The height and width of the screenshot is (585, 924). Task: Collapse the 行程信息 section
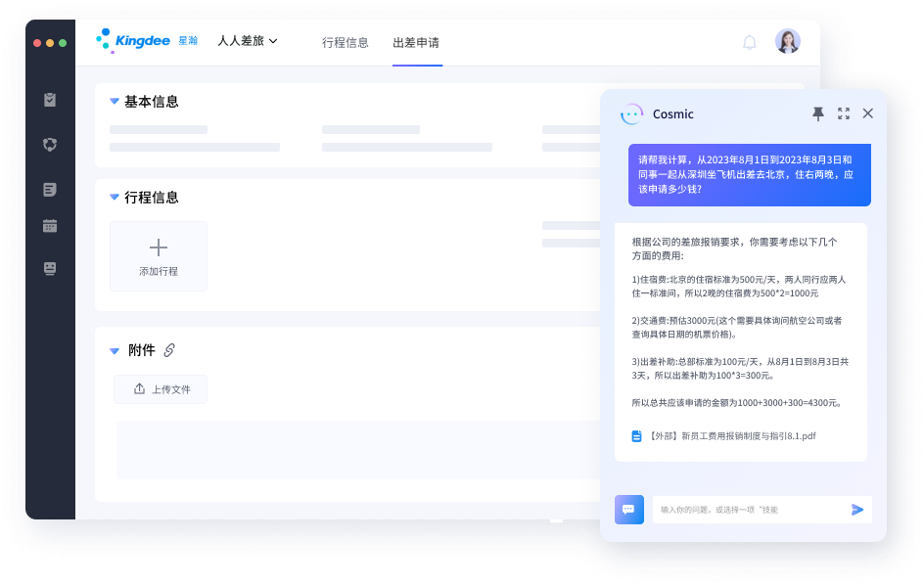pos(115,198)
